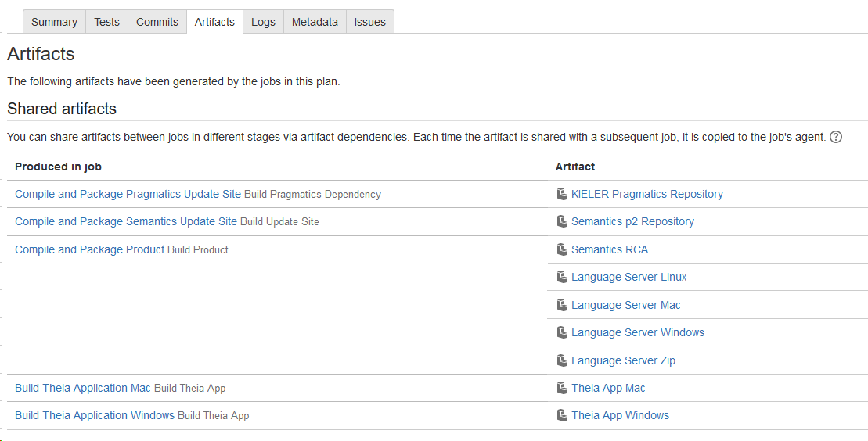Open Build Theia Application Mac job

83,388
